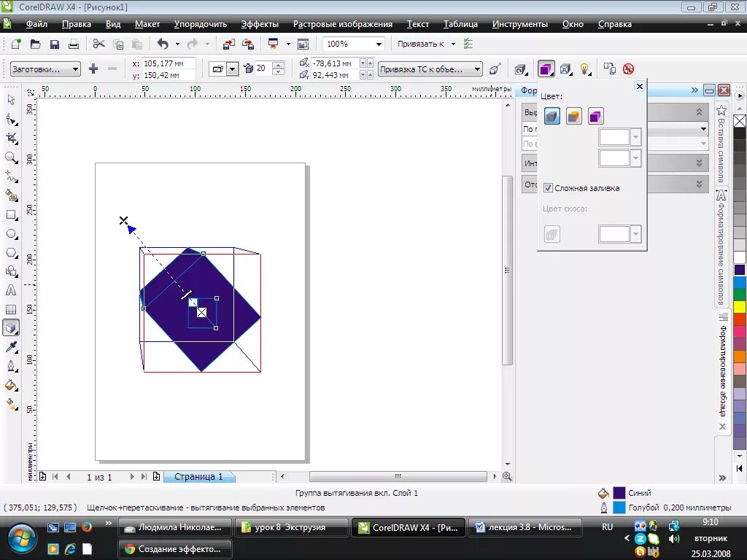Select the Pick tool in toolbox
Screen dimensions: 747x560
coord(11,99)
